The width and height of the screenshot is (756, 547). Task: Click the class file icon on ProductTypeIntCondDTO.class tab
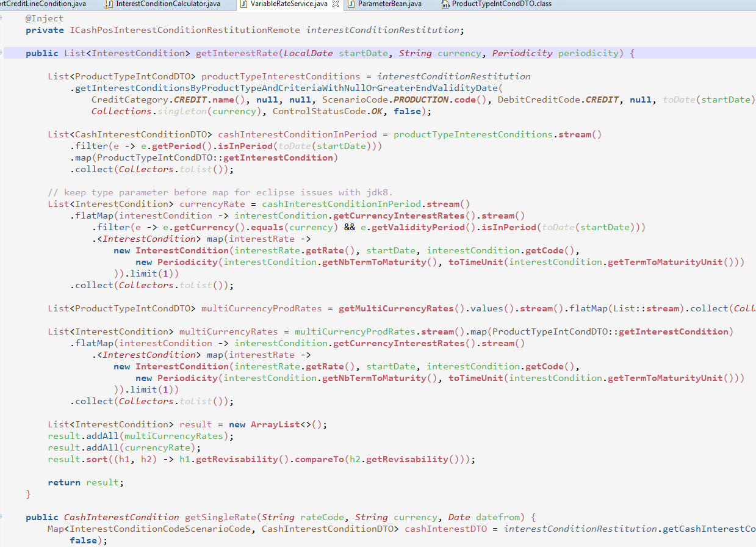445,4
